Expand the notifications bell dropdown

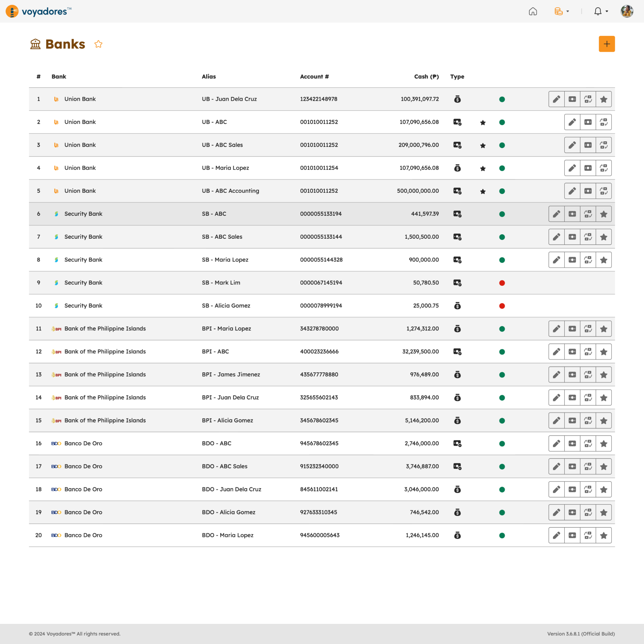601,11
